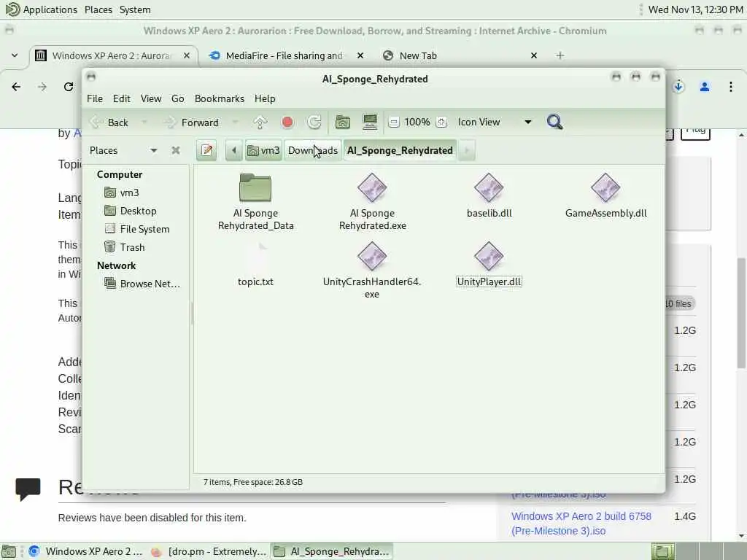Click the Forward toolbar button
The width and height of the screenshot is (747, 560).
point(192,122)
